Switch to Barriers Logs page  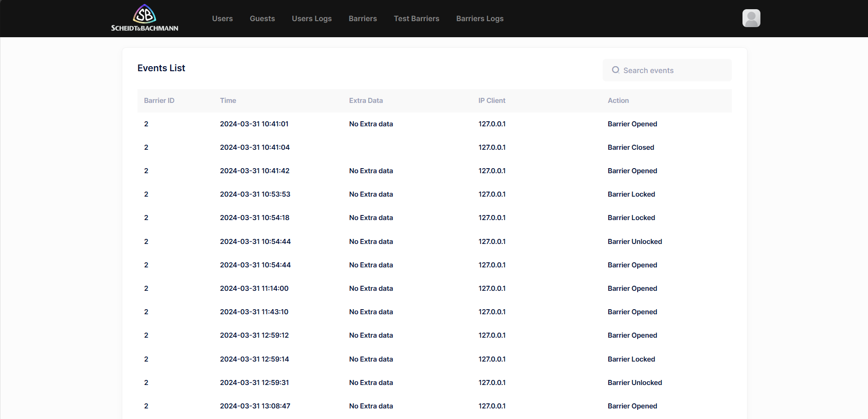(x=480, y=18)
